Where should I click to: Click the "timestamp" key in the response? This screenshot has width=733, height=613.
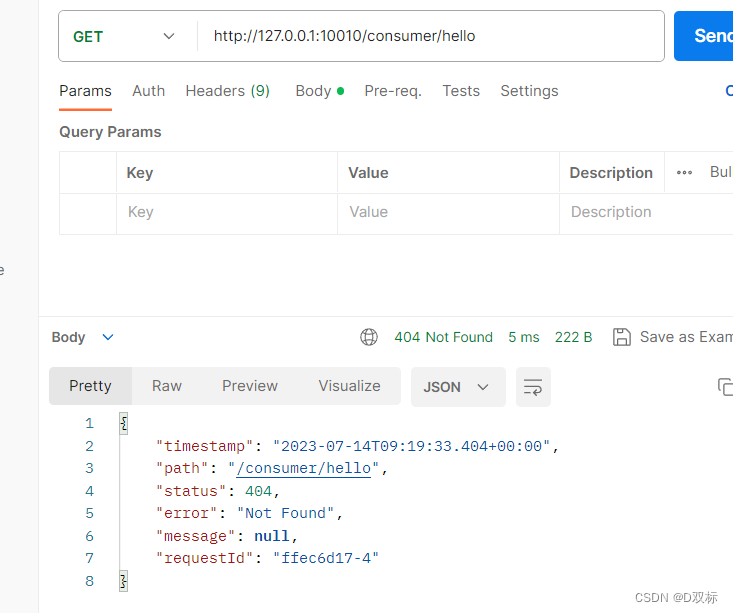pos(205,446)
